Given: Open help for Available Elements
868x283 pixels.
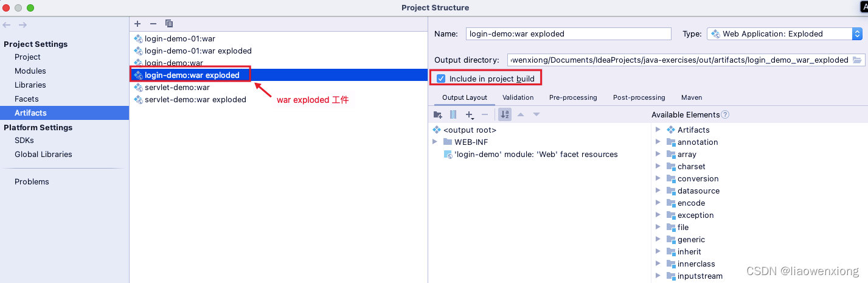Looking at the screenshot, I should (x=725, y=114).
